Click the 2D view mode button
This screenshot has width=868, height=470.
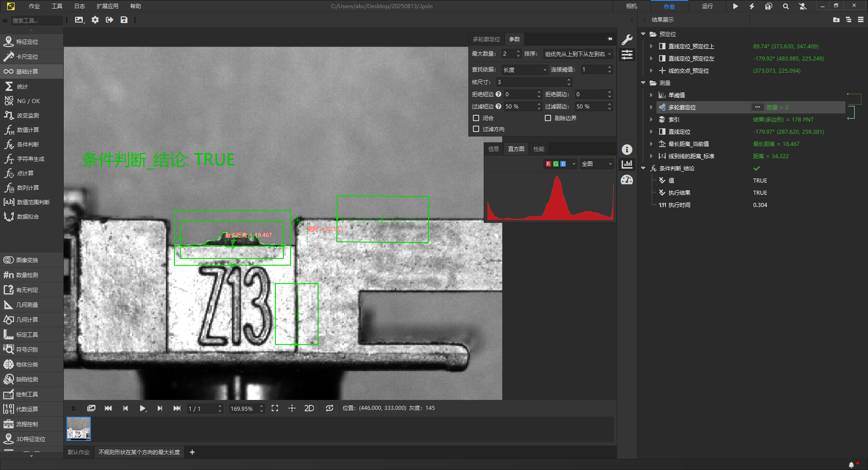[x=309, y=408]
